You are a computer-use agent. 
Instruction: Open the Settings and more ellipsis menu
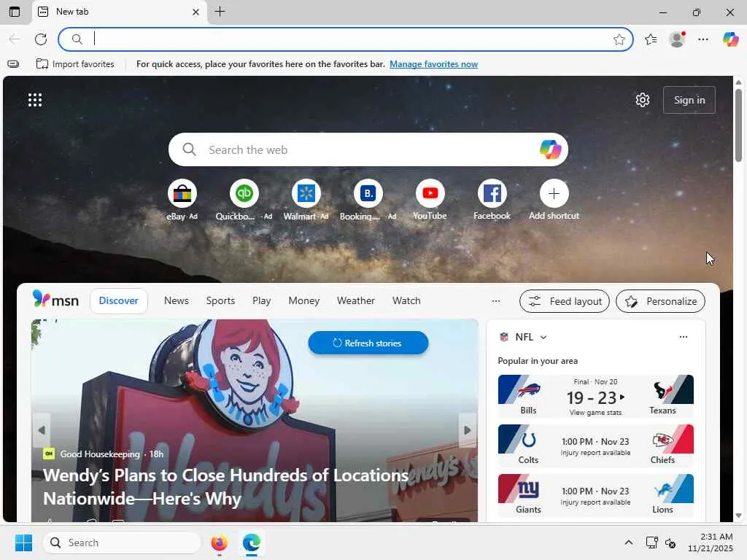click(x=703, y=39)
